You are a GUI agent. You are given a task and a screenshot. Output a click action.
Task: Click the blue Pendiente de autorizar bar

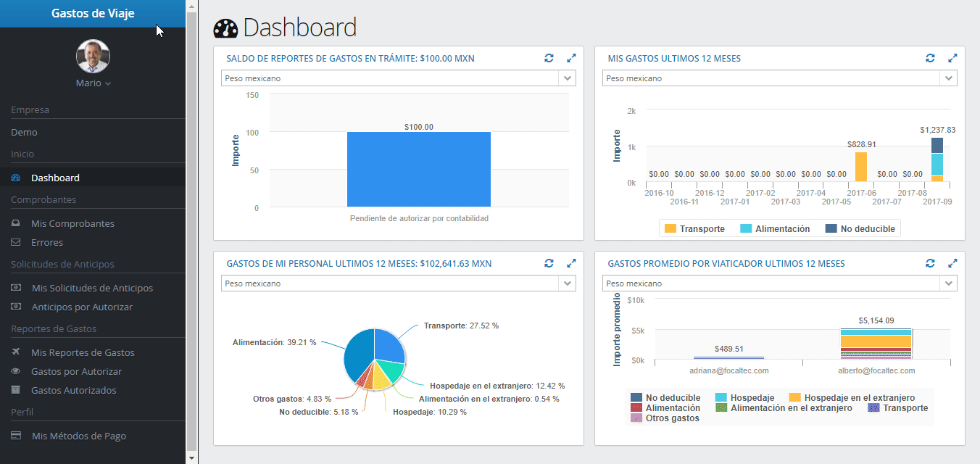[419, 170]
